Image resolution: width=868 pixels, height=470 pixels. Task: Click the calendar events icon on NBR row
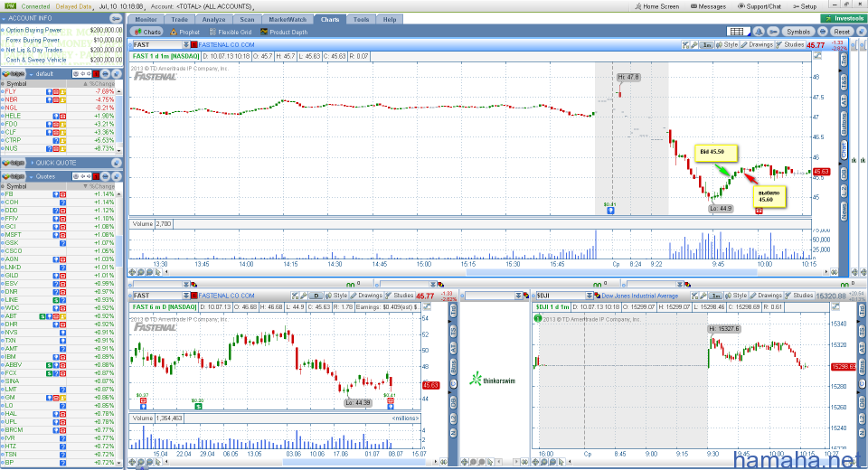point(56,99)
